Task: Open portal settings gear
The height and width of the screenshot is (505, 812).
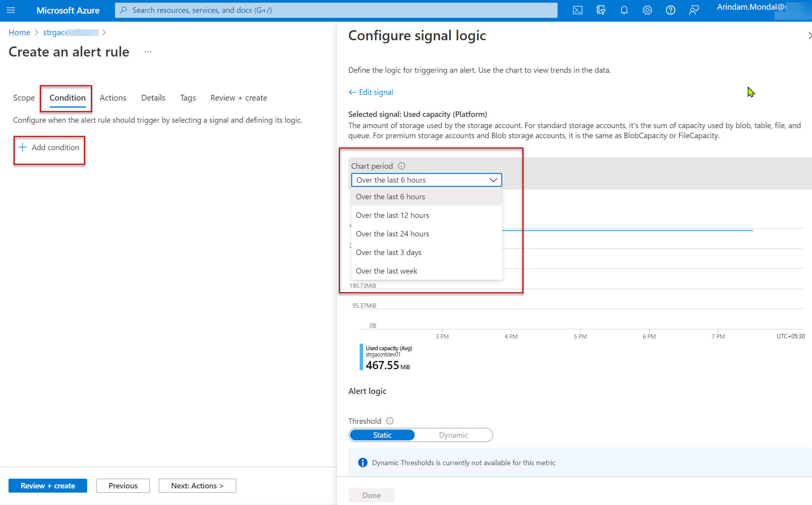Action: pos(647,10)
